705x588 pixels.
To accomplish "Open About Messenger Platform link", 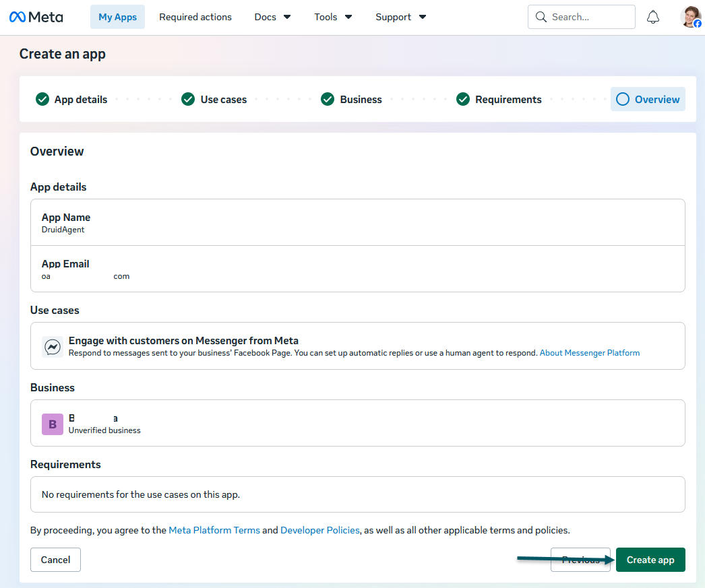I will pyautogui.click(x=590, y=353).
